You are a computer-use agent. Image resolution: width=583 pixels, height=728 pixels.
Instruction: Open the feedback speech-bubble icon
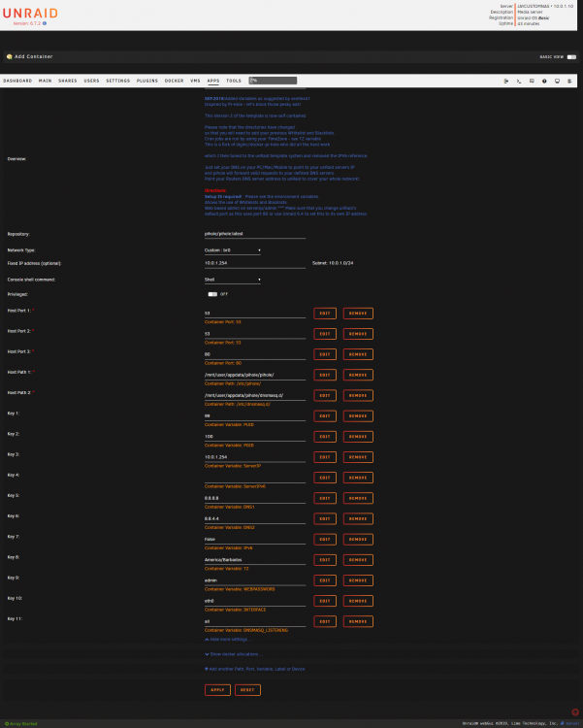click(x=532, y=81)
